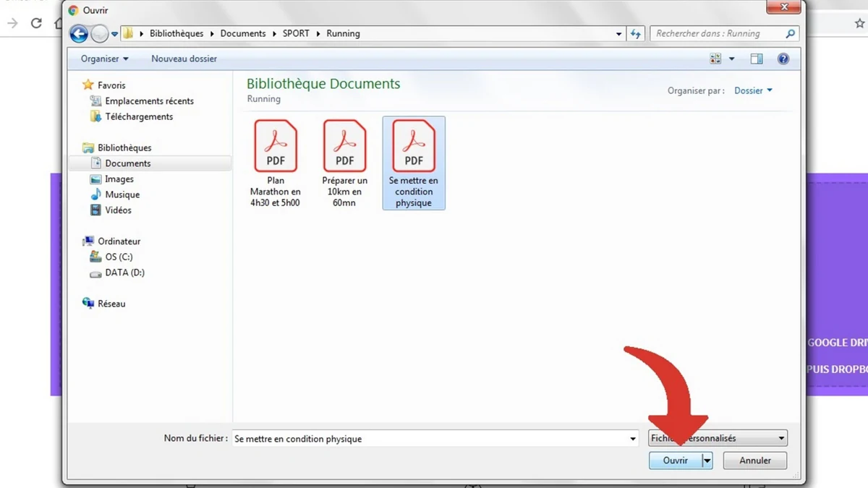Image resolution: width=868 pixels, height=488 pixels.
Task: Click the Nouveau dossier button
Action: tap(184, 59)
